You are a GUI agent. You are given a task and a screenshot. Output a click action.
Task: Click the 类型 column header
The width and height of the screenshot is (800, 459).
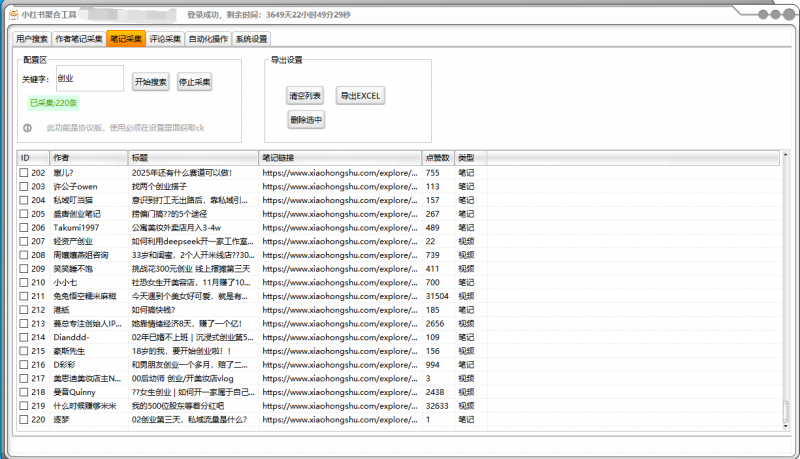pos(470,158)
